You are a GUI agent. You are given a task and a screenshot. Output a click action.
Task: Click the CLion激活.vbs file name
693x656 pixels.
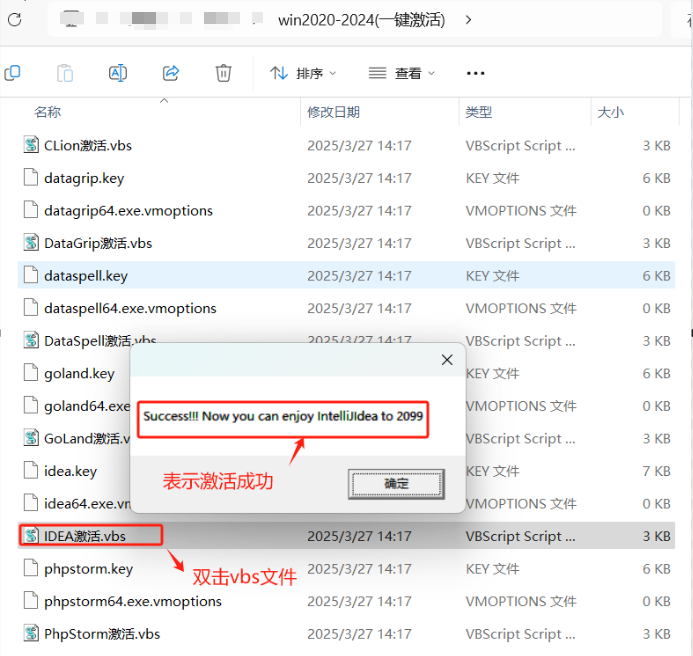point(88,145)
